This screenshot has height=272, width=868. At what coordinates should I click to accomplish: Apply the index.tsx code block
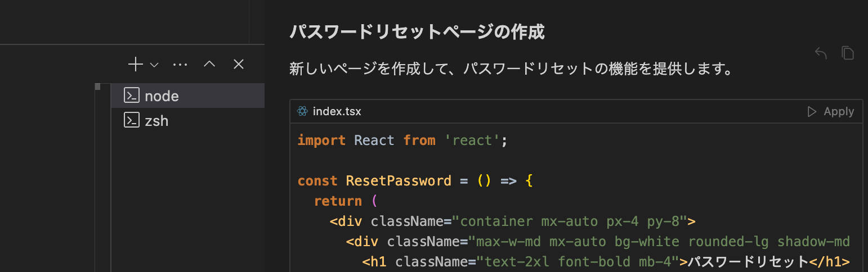[x=831, y=112]
